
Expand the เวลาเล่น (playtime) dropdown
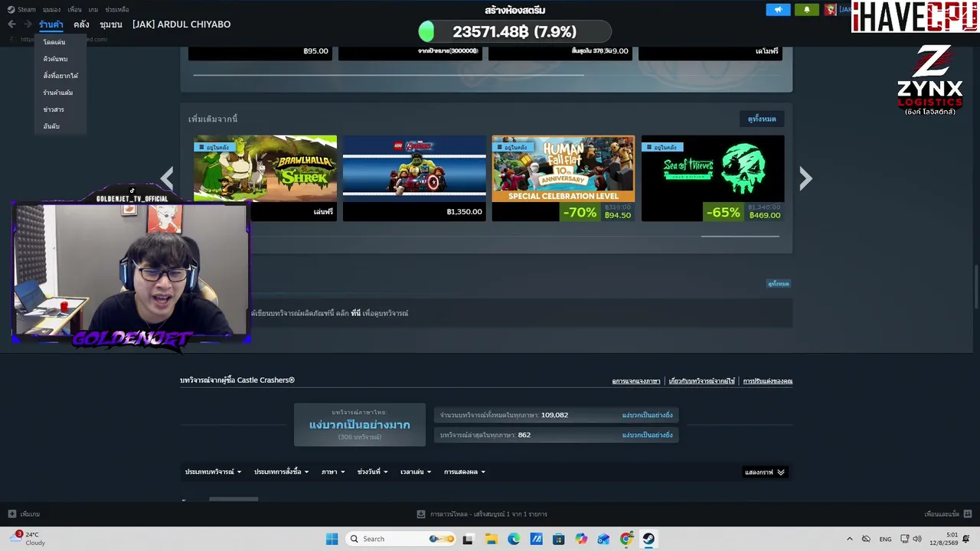pos(416,472)
